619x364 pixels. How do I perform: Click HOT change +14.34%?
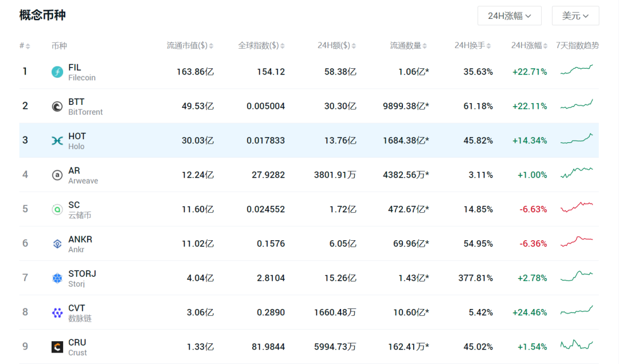[530, 140]
